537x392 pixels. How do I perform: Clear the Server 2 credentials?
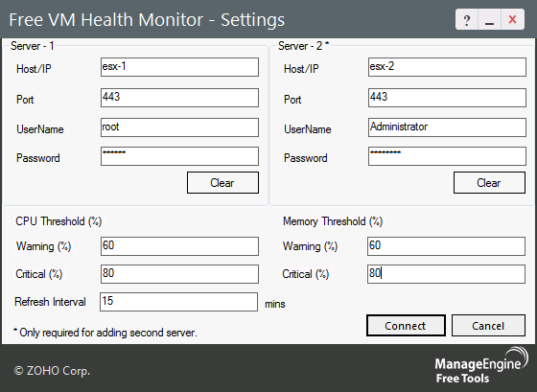[489, 183]
